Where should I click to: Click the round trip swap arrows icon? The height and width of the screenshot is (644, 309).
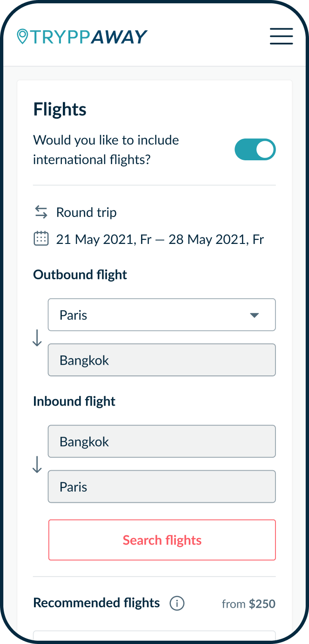click(41, 212)
